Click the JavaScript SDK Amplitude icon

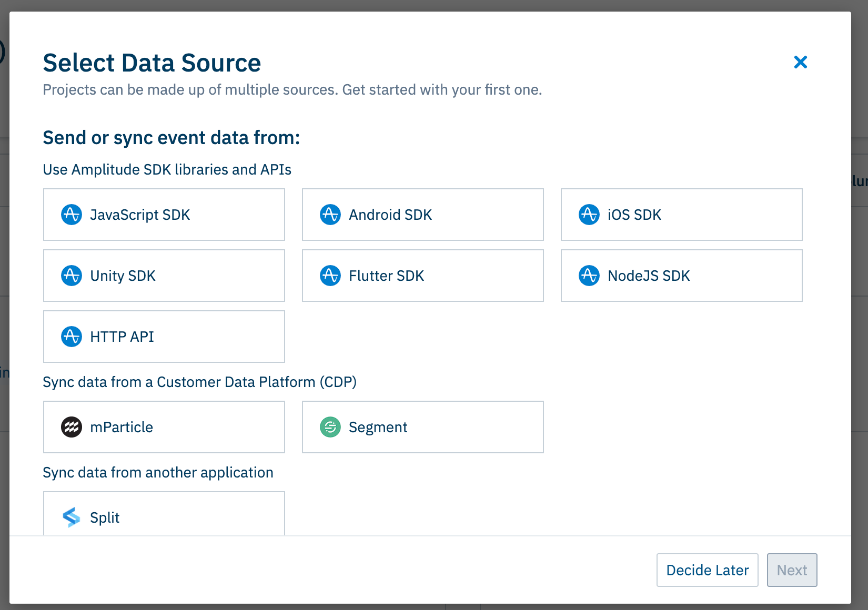pyautogui.click(x=72, y=215)
